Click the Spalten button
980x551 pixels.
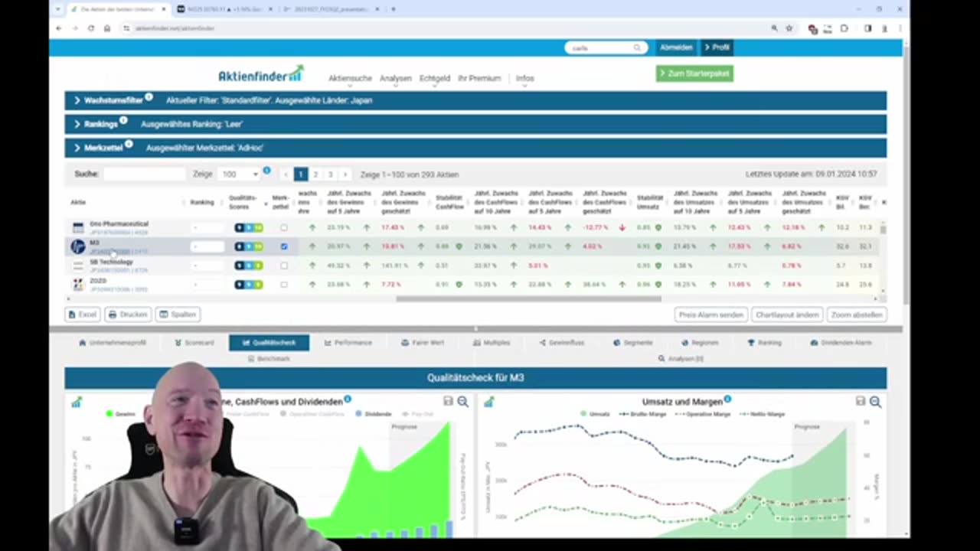(178, 315)
